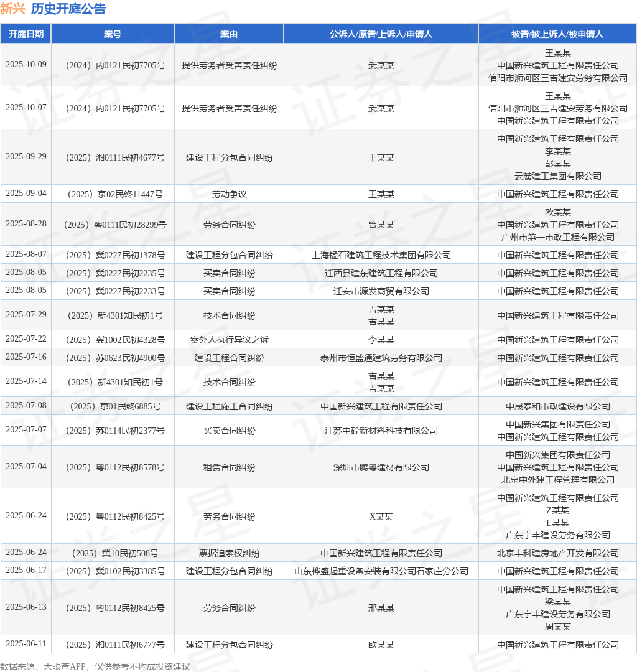Click case number (2025)冀0227民初2235号
The height and width of the screenshot is (672, 637).
click(114, 273)
